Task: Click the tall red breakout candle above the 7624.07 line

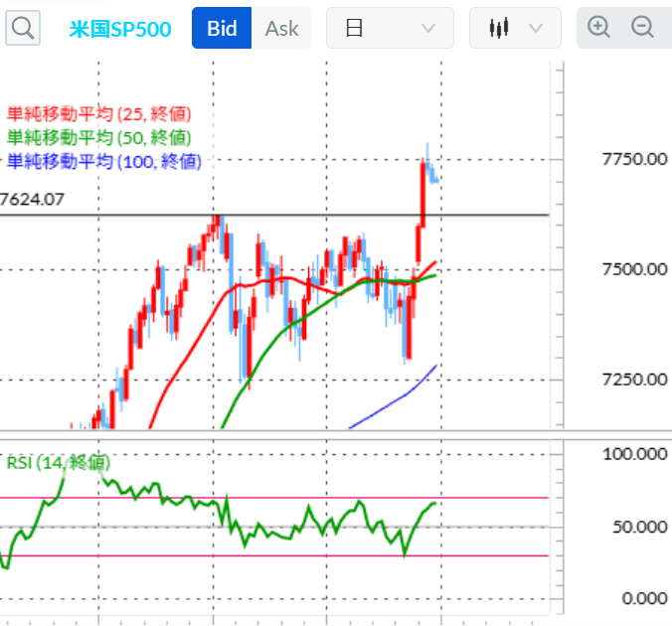Action: pyautogui.click(x=423, y=193)
